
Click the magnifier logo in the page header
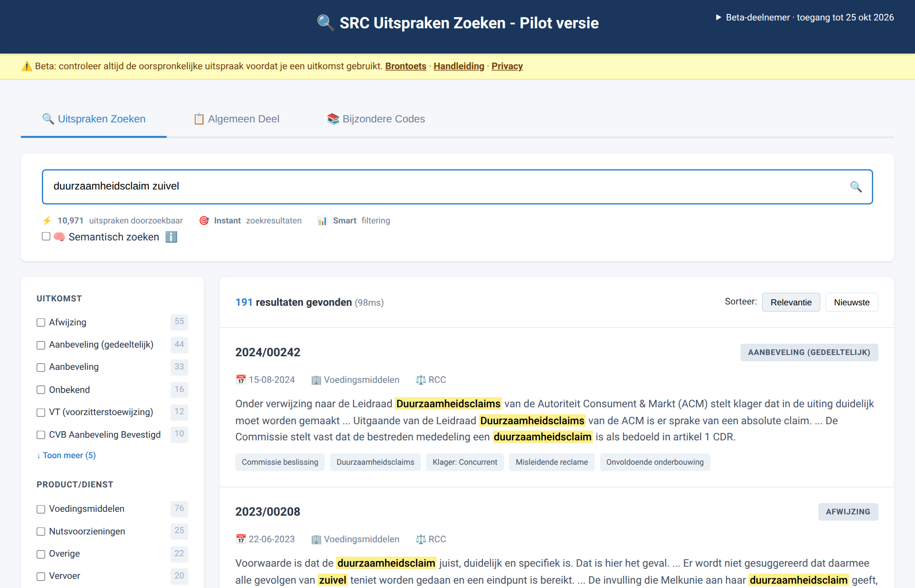[x=325, y=23]
